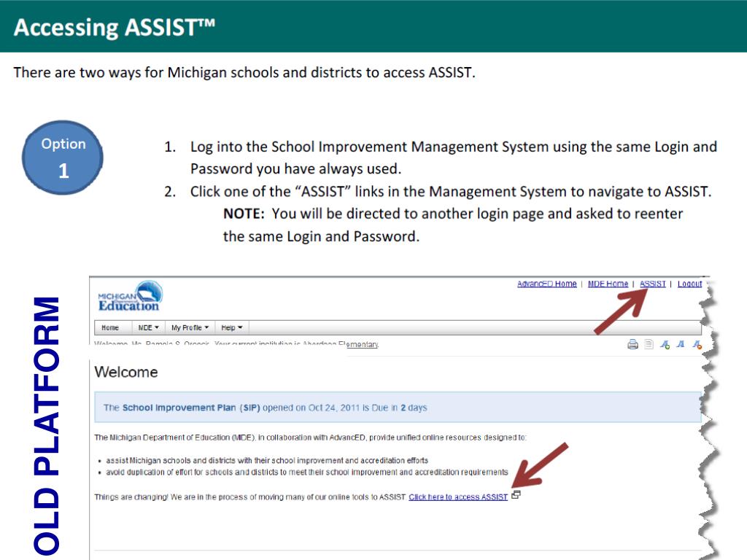Reset font size with plain A icon
Screen dimensions: 747x560
coord(681,344)
